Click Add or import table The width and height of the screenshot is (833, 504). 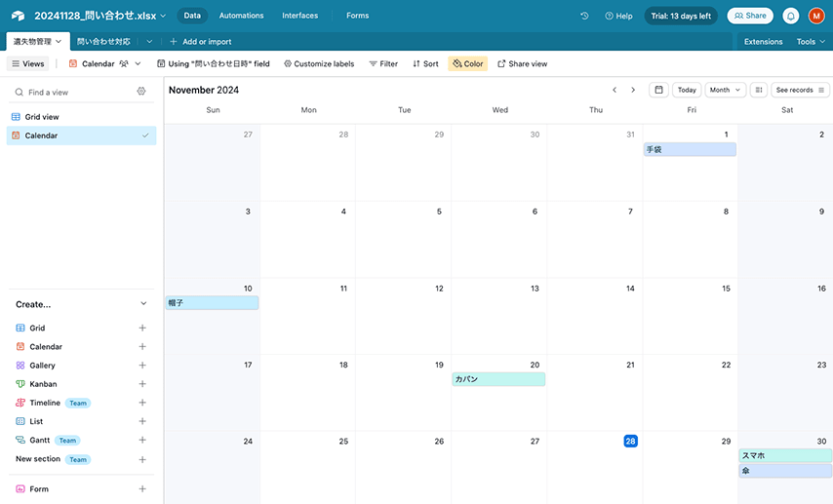(200, 41)
